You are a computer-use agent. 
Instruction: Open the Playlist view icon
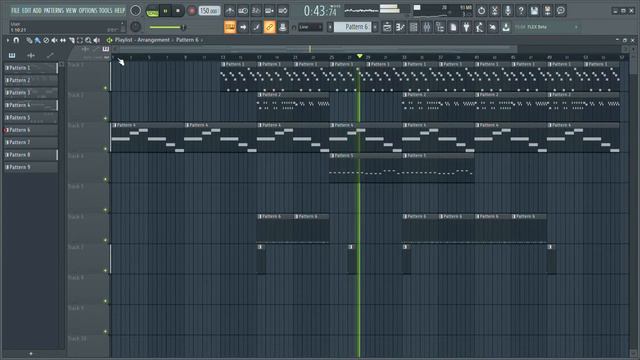click(x=387, y=27)
